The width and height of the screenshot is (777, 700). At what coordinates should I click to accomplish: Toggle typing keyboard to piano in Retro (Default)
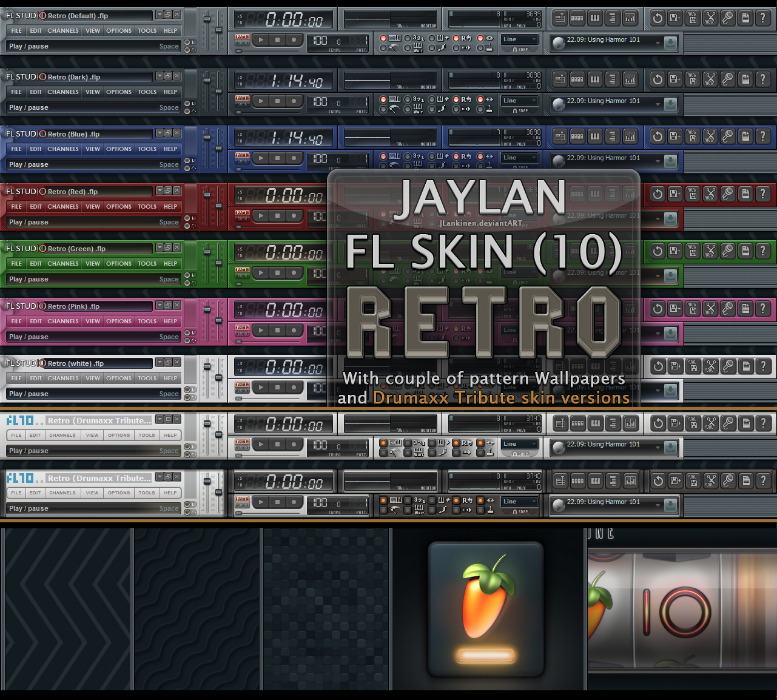pos(390,38)
